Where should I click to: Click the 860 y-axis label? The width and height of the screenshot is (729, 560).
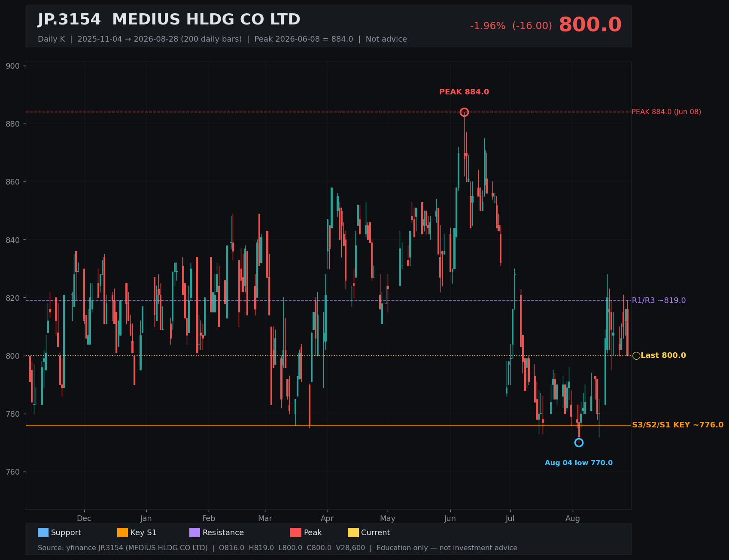[13, 182]
